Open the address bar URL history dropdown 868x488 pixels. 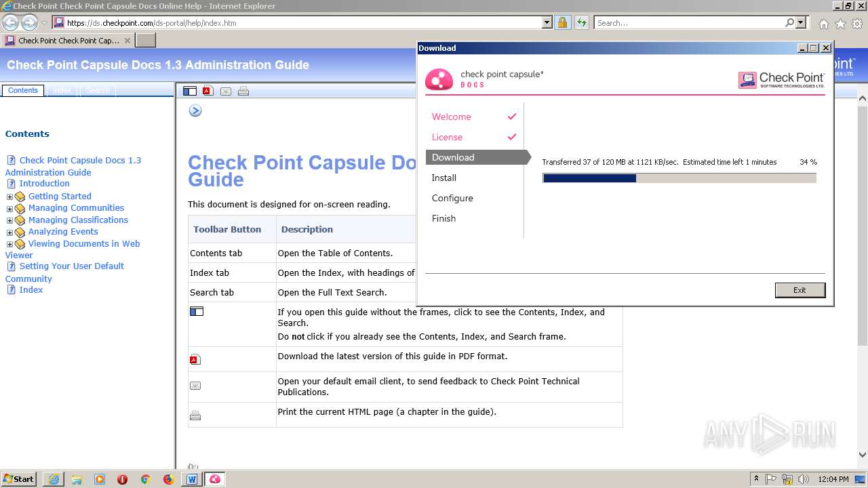pos(547,22)
